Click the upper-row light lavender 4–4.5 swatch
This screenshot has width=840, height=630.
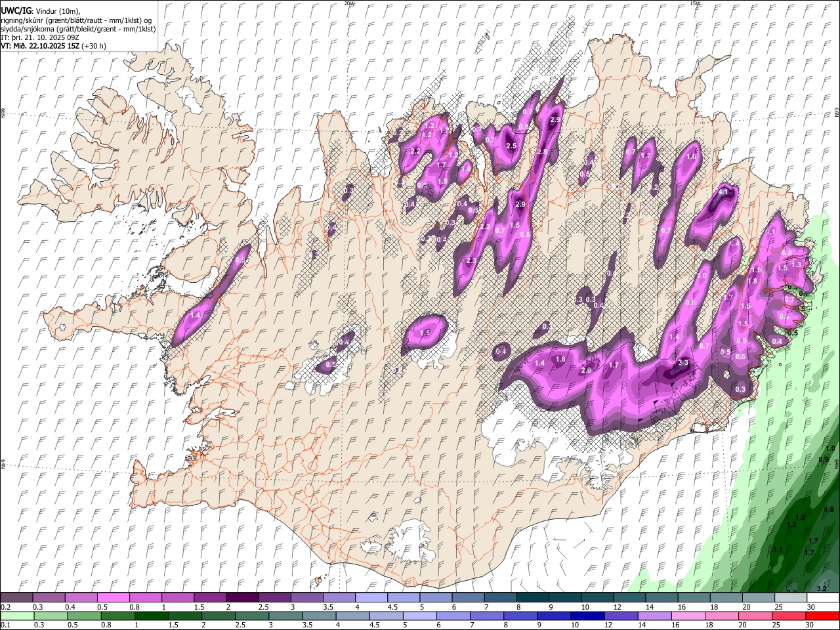pyautogui.click(x=371, y=598)
